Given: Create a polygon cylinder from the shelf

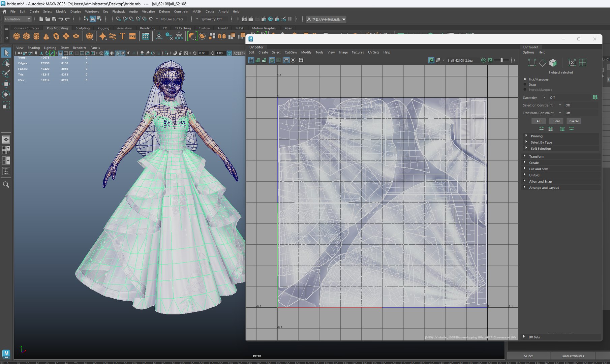Looking at the screenshot, I should tap(36, 36).
